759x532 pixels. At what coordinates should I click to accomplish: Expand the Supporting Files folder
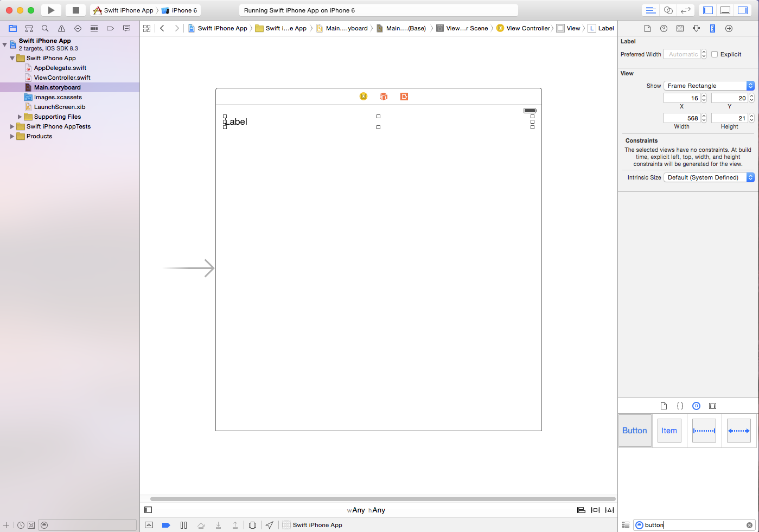(20, 117)
